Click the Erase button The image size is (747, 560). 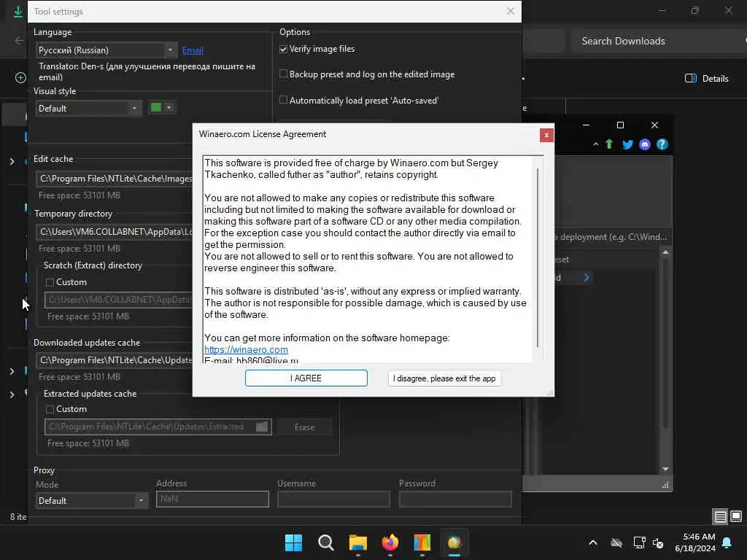(x=304, y=427)
